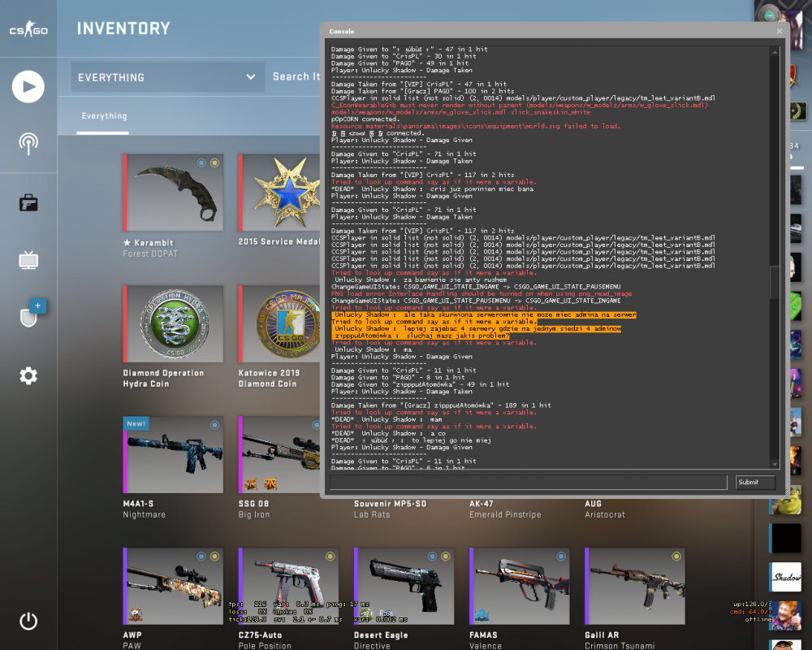Click highlighted 'ale taka skurwiona' console line
The image size is (812, 650).
[x=484, y=314]
